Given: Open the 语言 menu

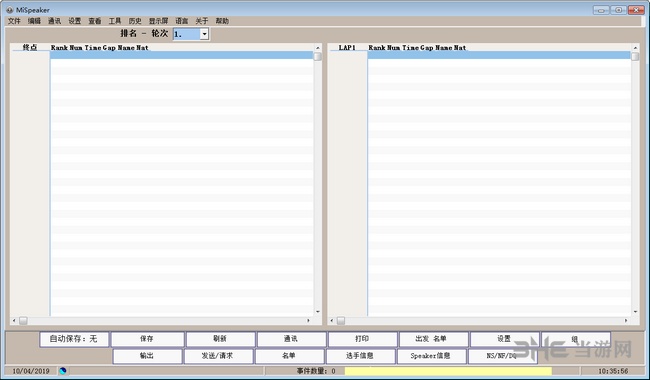Looking at the screenshot, I should tap(182, 21).
